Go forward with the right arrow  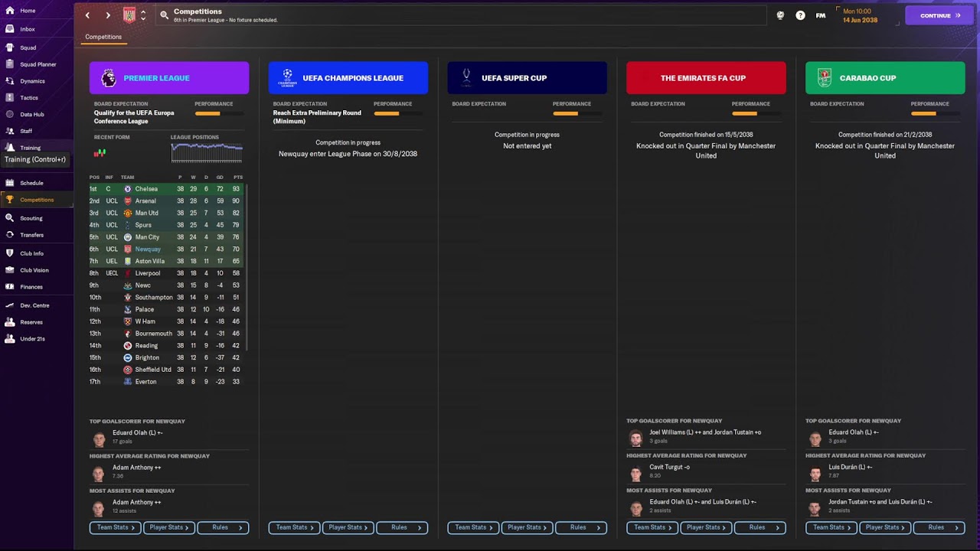(x=108, y=15)
